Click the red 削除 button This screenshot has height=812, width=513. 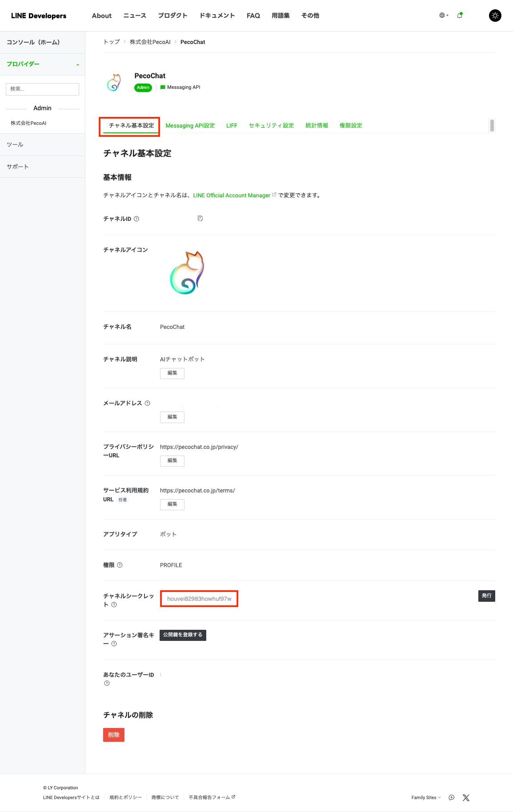tap(113, 735)
